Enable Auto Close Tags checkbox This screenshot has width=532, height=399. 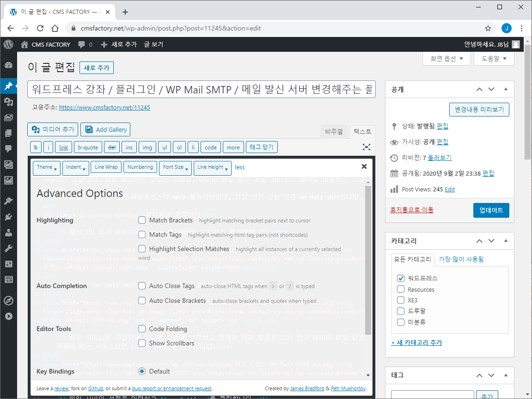click(x=142, y=286)
